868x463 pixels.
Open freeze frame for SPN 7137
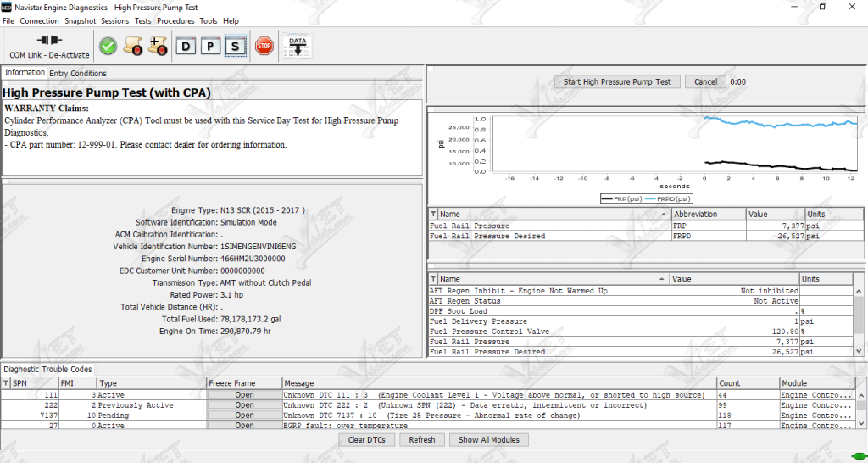(244, 416)
